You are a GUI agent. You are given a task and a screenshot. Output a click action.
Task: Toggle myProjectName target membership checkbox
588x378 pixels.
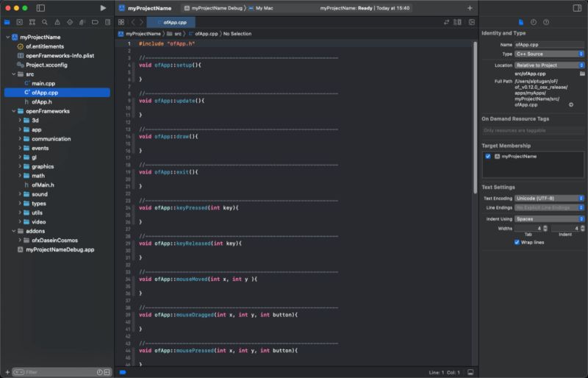click(x=488, y=156)
